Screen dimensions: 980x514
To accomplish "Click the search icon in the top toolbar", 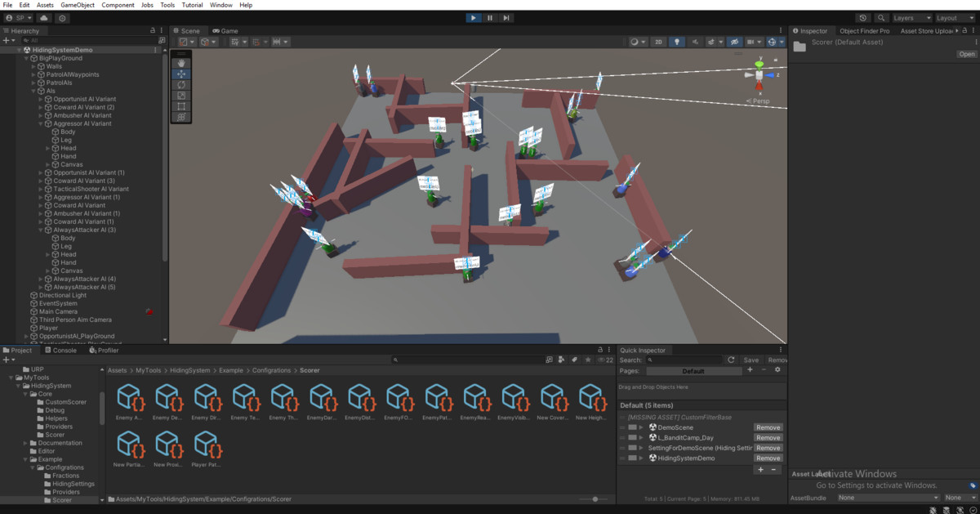I will coord(882,17).
